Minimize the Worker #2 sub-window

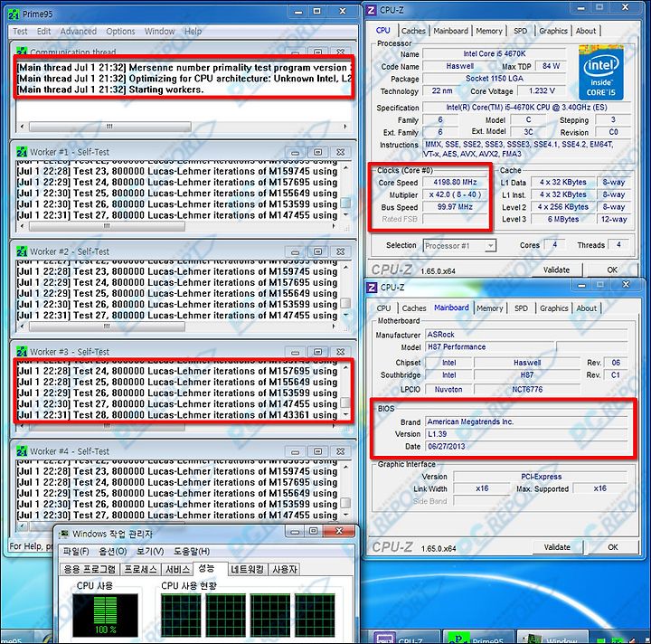coord(295,251)
